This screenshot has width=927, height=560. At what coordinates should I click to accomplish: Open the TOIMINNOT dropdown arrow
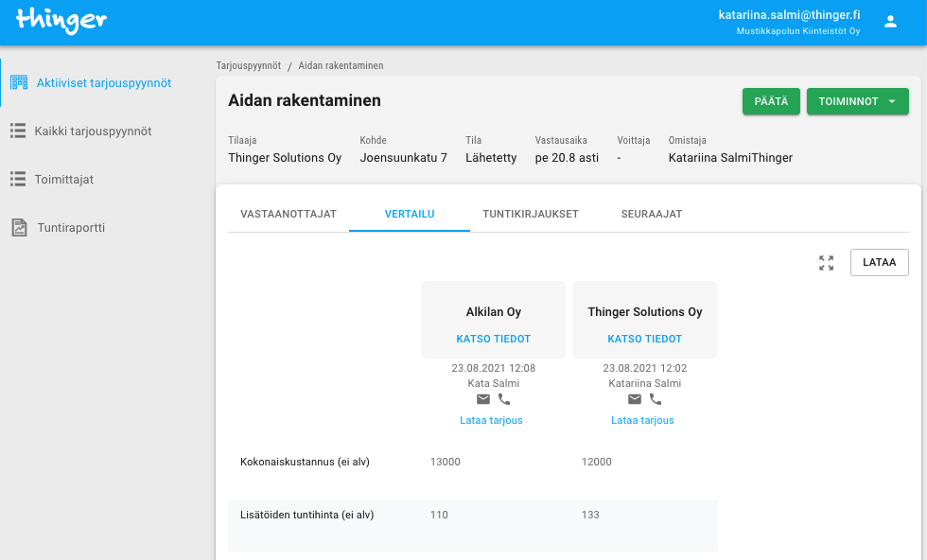pos(892,101)
